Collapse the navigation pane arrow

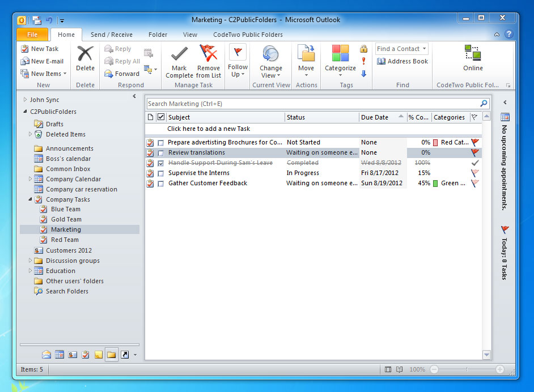pyautogui.click(x=134, y=96)
